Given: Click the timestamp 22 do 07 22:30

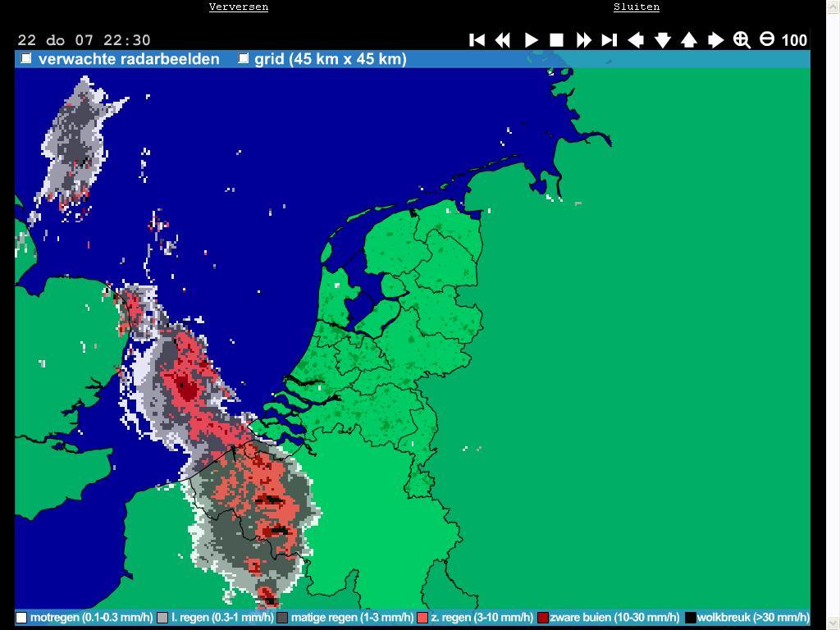Looking at the screenshot, I should pos(84,40).
